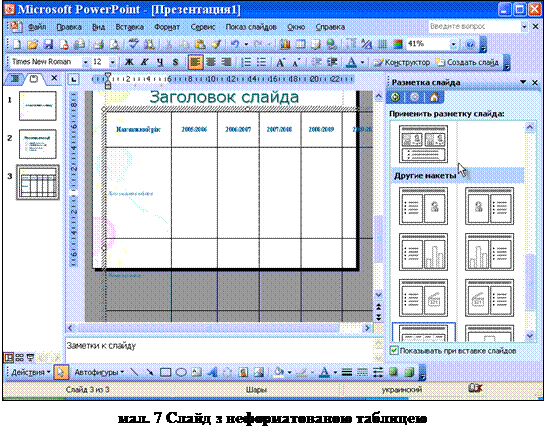Save the presentation with diskette icon
545x430 pixels.
click(x=48, y=44)
